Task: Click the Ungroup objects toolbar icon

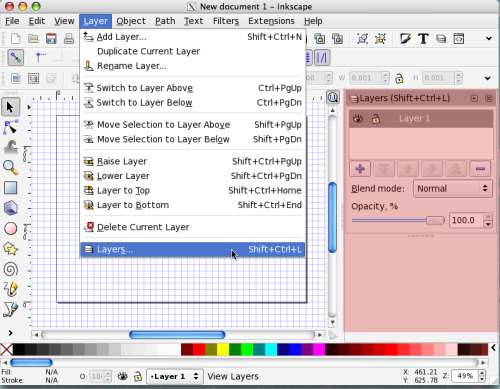Action: pos(380,39)
